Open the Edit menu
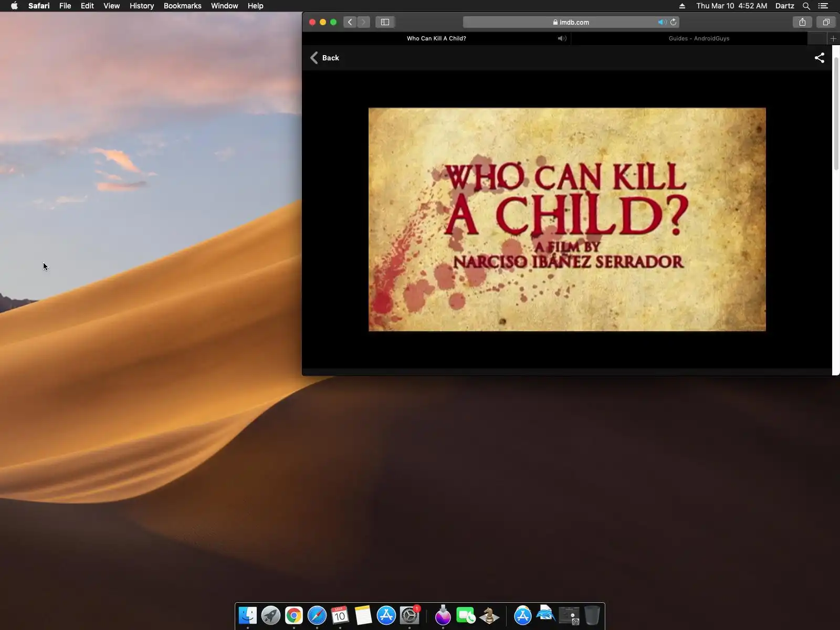The height and width of the screenshot is (630, 840). coord(87,6)
